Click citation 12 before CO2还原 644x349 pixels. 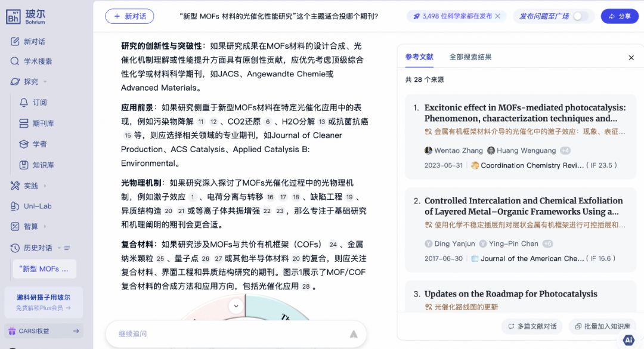pos(213,122)
